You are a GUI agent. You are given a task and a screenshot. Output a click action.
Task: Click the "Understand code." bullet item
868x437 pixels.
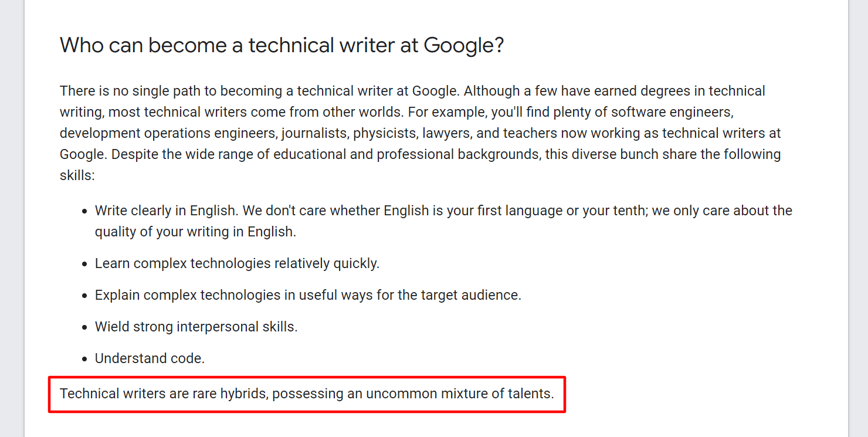point(150,358)
